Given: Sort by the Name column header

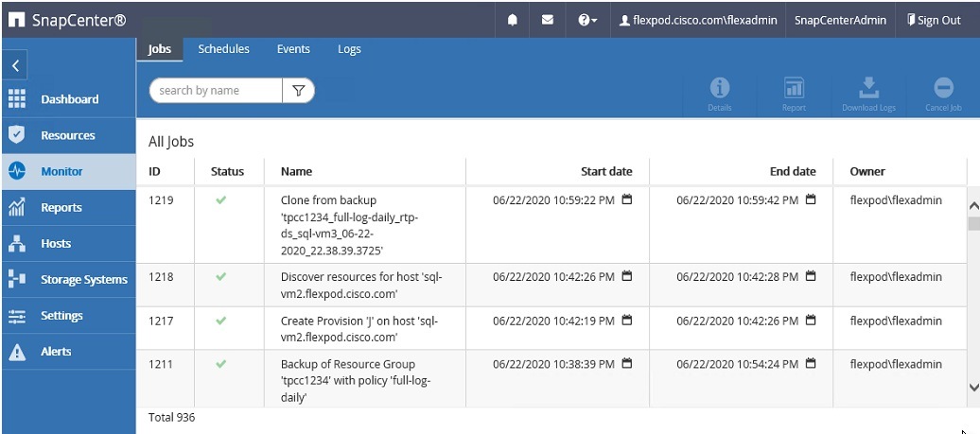Looking at the screenshot, I should [296, 171].
